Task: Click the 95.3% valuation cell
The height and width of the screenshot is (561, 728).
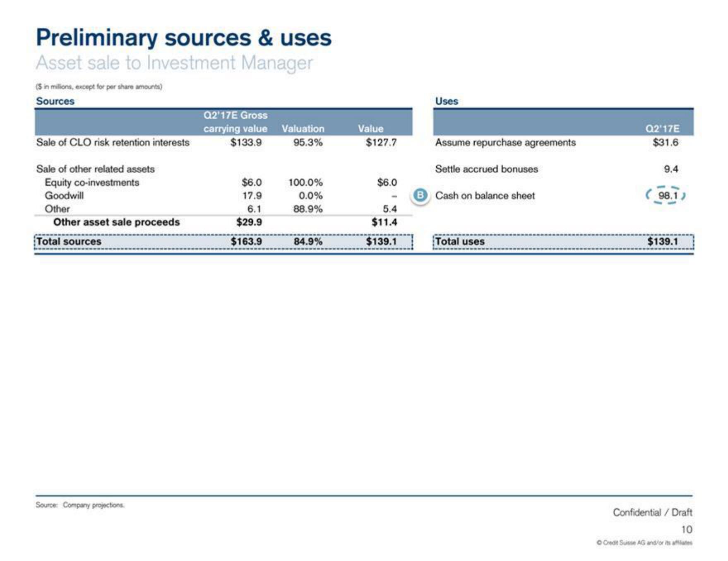Action: click(308, 142)
